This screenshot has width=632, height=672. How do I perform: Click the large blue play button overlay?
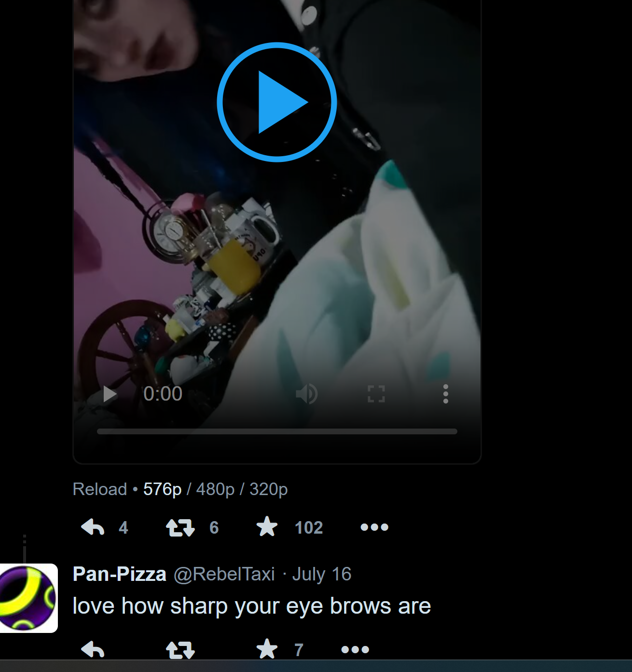(277, 102)
